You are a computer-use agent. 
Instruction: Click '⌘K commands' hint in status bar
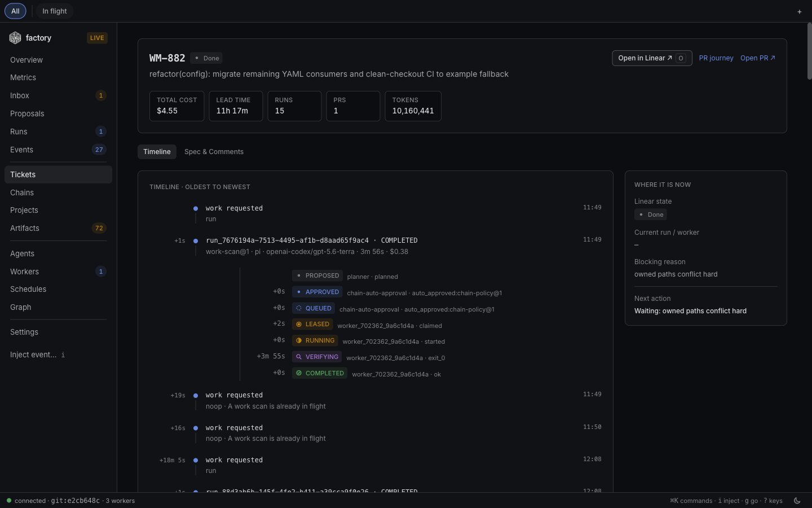[691, 501]
